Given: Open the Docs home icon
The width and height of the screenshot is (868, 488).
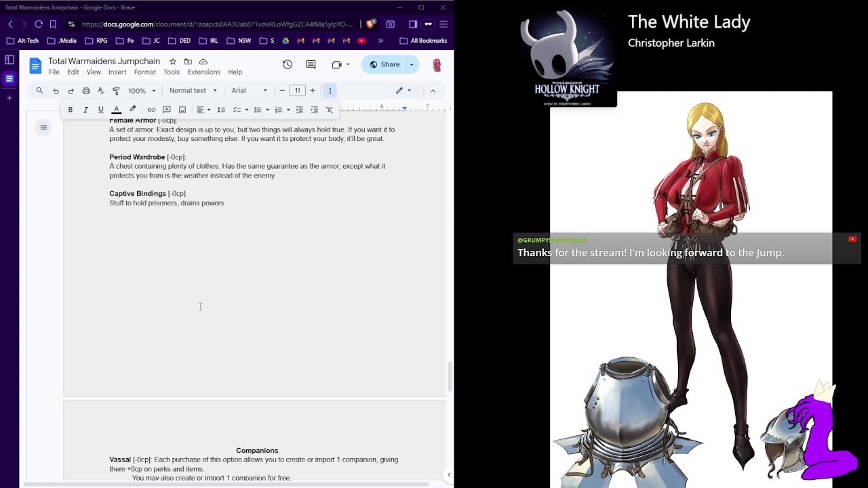Looking at the screenshot, I should 35,66.
